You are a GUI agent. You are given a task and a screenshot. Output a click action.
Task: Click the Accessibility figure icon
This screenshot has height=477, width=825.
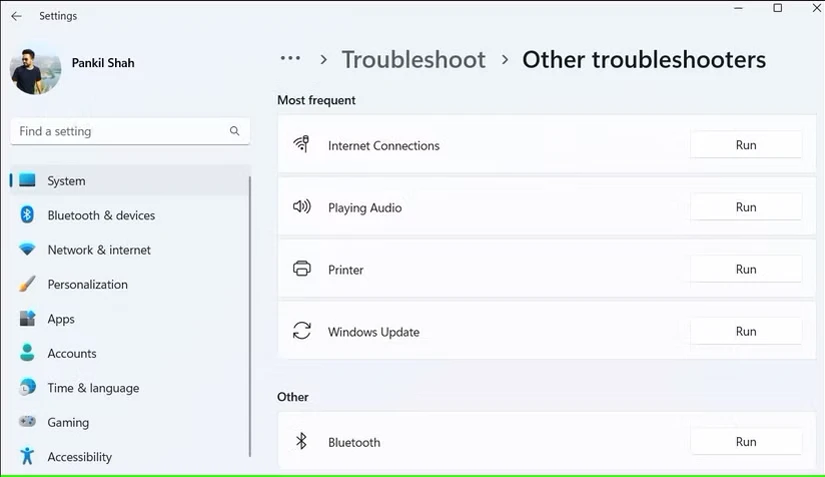tap(27, 455)
